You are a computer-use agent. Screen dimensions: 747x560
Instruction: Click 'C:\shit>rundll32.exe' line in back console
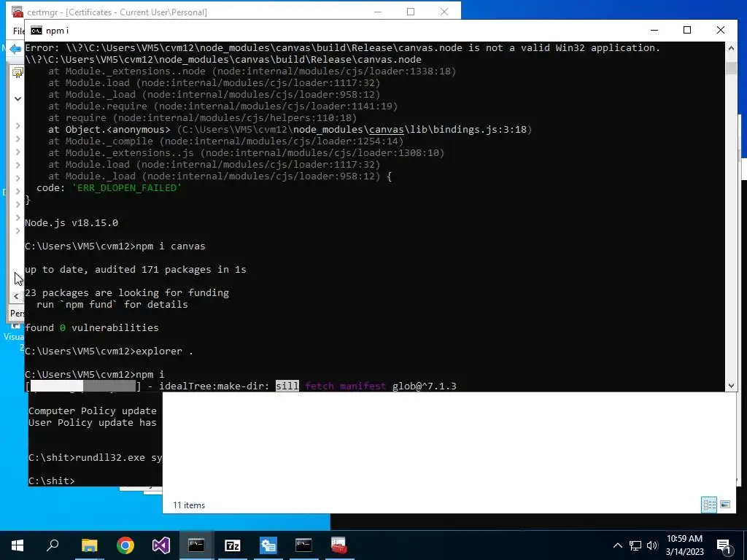pos(96,458)
